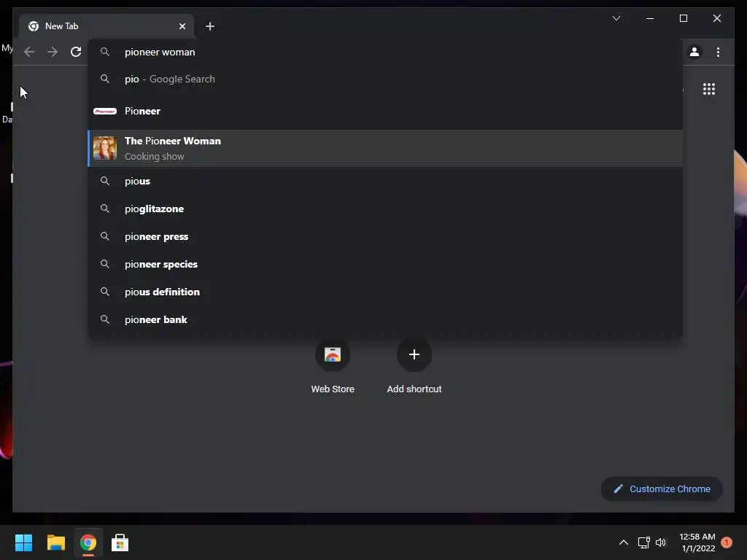Select the 'pious definition' suggestion
Viewport: 747px width, 560px height.
click(385, 292)
